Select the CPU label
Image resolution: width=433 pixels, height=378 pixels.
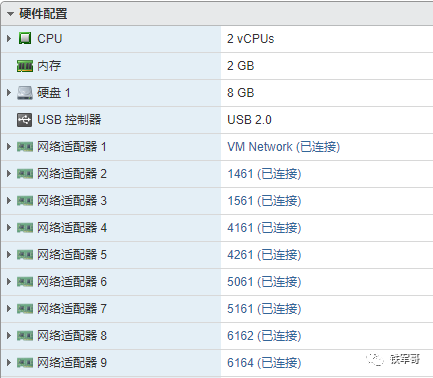tap(50, 39)
